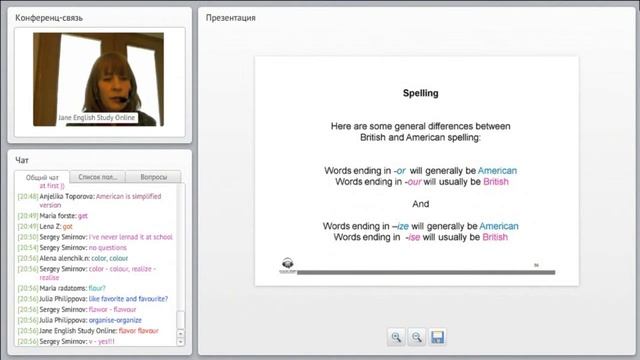
Task: Click the slide line about -or words
Action: coord(420,171)
